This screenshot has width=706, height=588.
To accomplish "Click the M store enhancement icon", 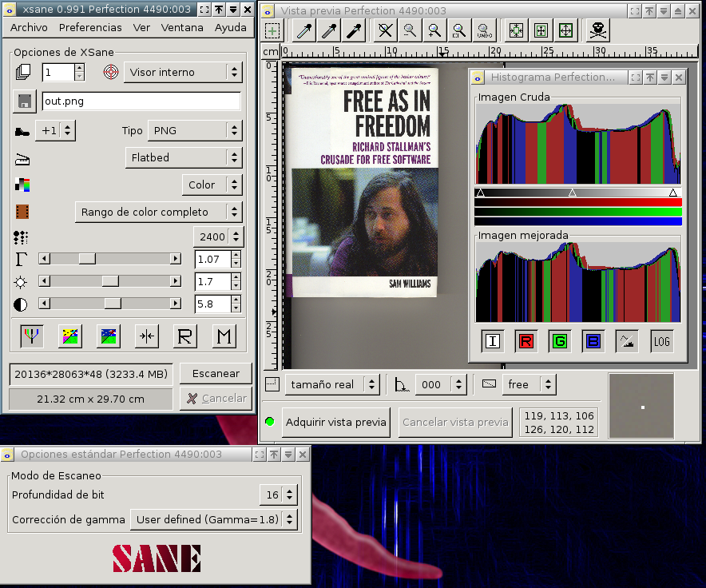I will (x=224, y=336).
